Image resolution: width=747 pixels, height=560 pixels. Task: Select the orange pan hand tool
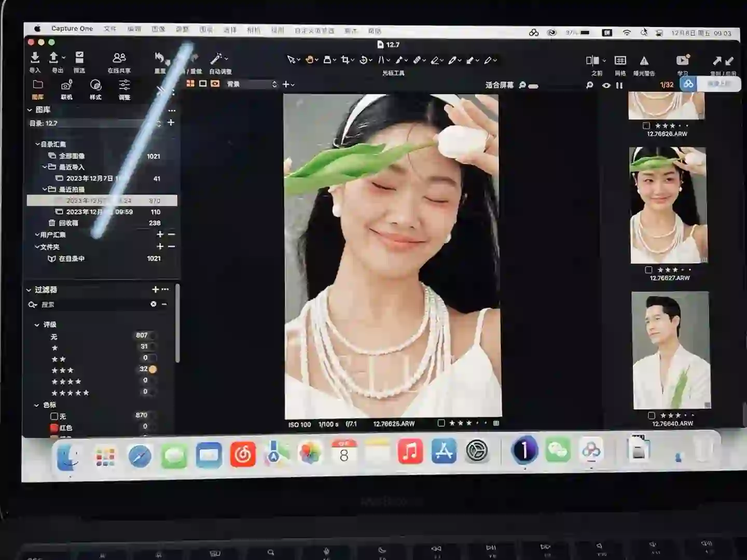click(309, 60)
